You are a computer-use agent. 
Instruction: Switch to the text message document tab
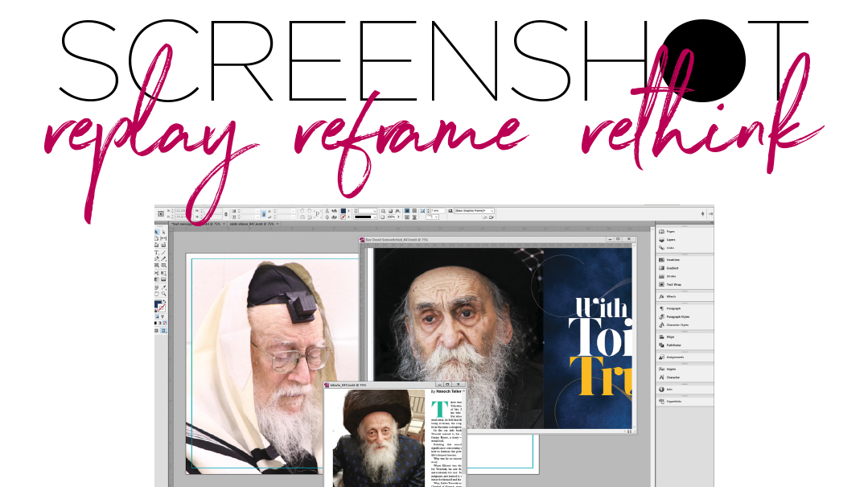[x=196, y=224]
